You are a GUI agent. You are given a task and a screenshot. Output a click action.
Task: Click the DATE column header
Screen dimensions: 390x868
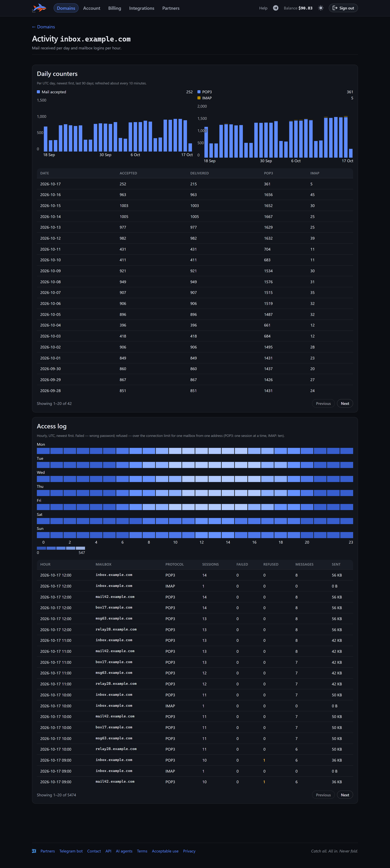tap(44, 173)
